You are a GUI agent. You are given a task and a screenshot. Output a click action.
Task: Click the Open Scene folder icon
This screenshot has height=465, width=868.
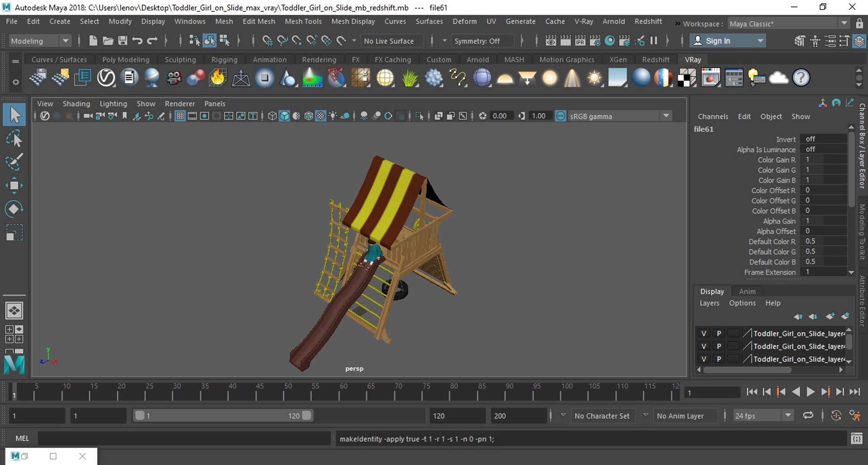[x=108, y=41]
